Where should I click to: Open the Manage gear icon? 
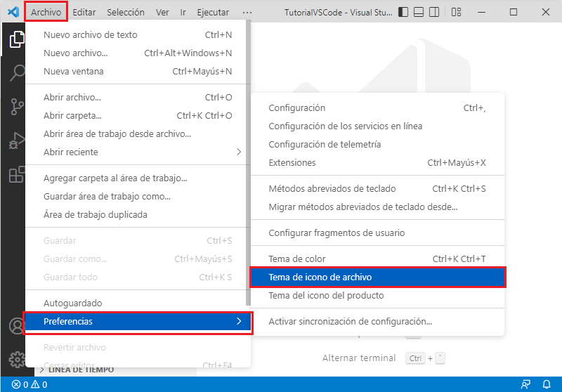coord(16,359)
